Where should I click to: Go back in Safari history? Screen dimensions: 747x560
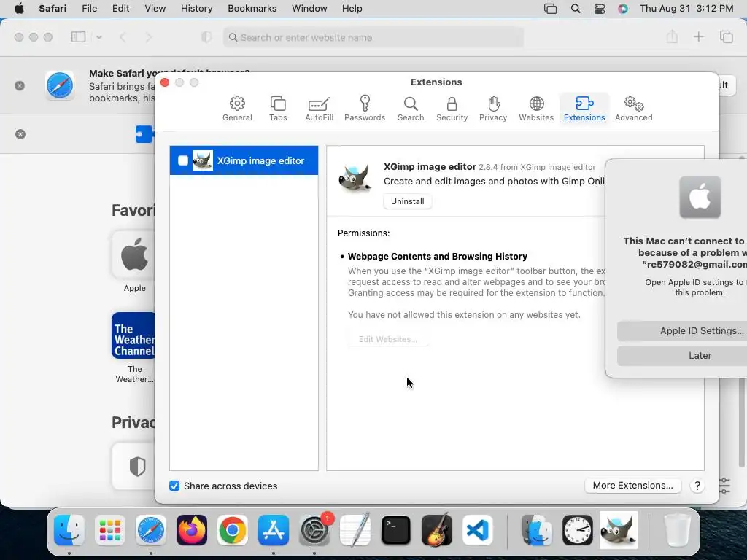coord(123,37)
